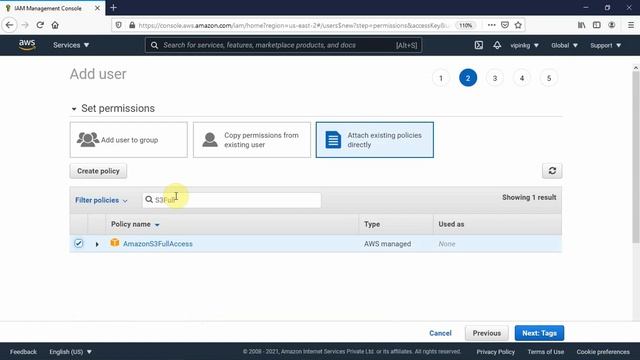Image resolution: width=640 pixels, height=360 pixels.
Task: Toggle the Firefox sidebar icon
Action: click(597, 25)
